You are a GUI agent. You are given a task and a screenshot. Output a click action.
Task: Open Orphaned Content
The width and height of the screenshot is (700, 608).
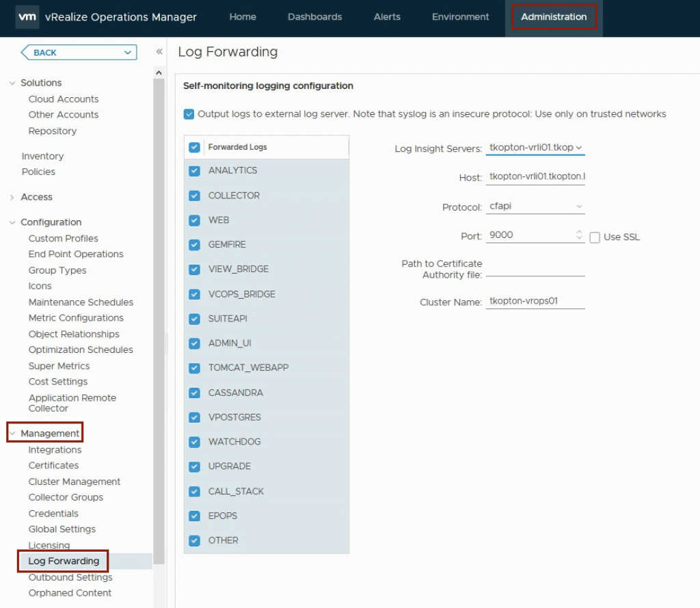point(70,593)
